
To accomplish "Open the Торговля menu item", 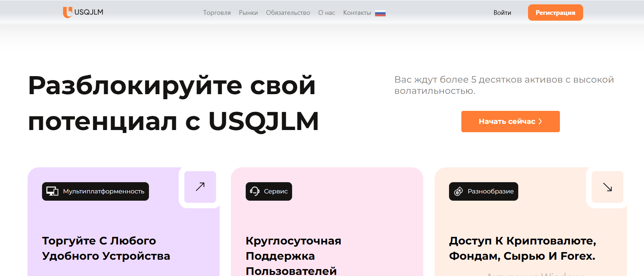I will 217,13.
